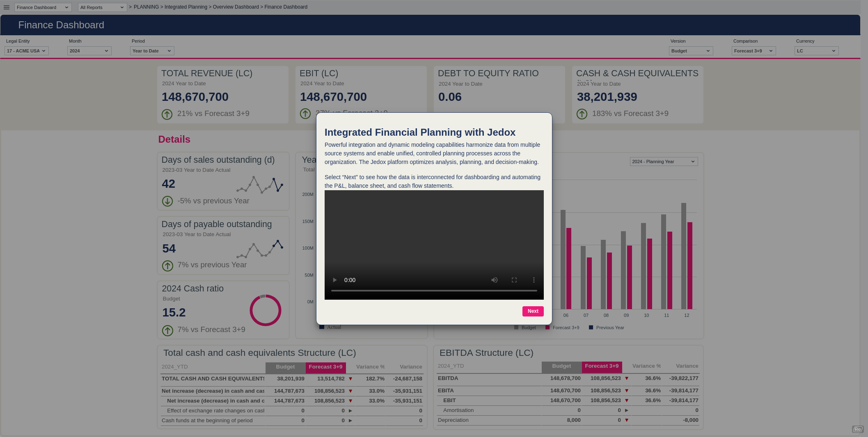
Task: Toggle Previous Year legend item
Action: point(607,328)
